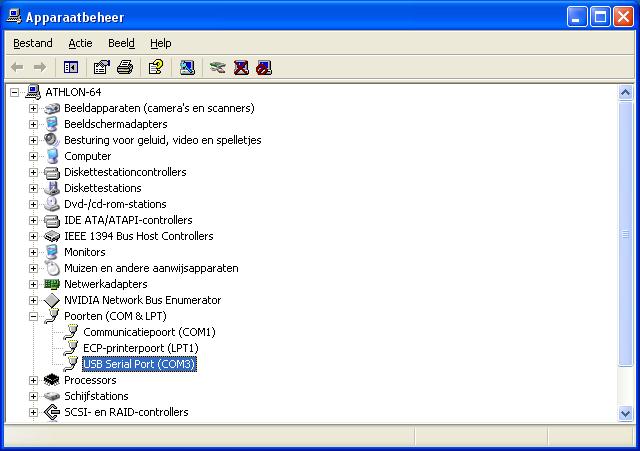Click the Uninstall device toolbar icon
The width and height of the screenshot is (640, 451).
241,67
